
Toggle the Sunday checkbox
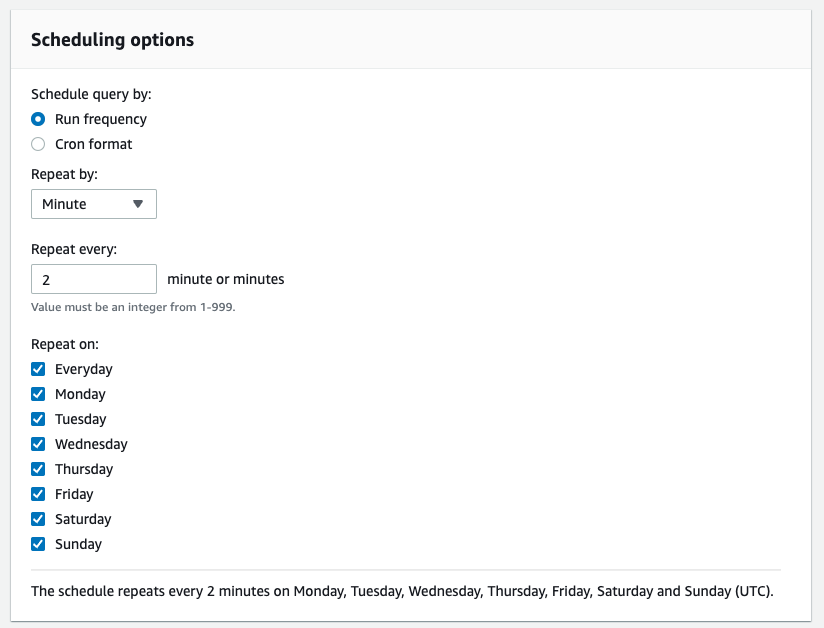pos(38,544)
